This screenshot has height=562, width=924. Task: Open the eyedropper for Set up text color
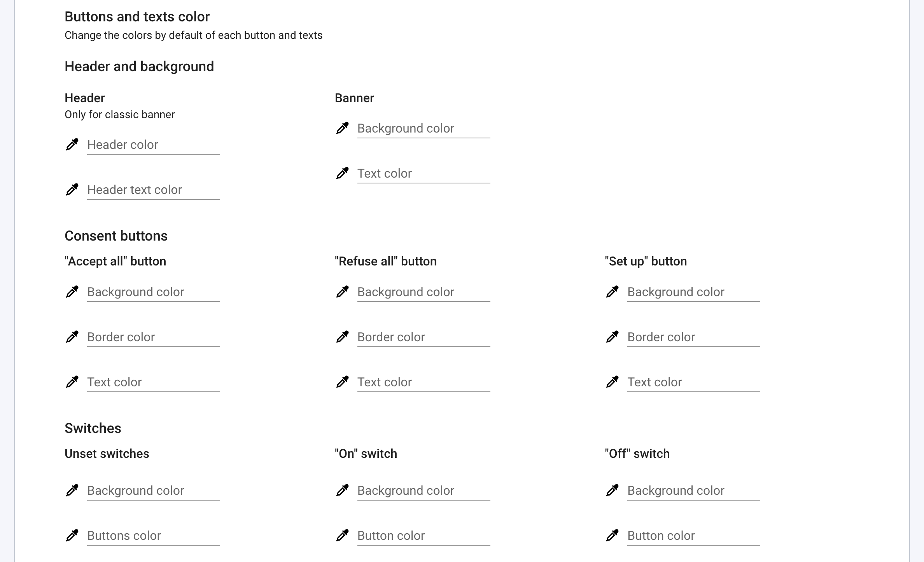click(x=612, y=382)
